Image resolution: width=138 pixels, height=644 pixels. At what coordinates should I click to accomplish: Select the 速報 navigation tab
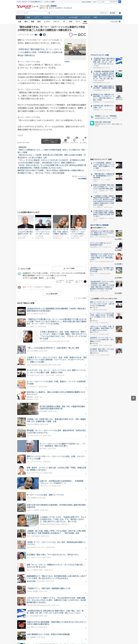(x=28, y=17)
